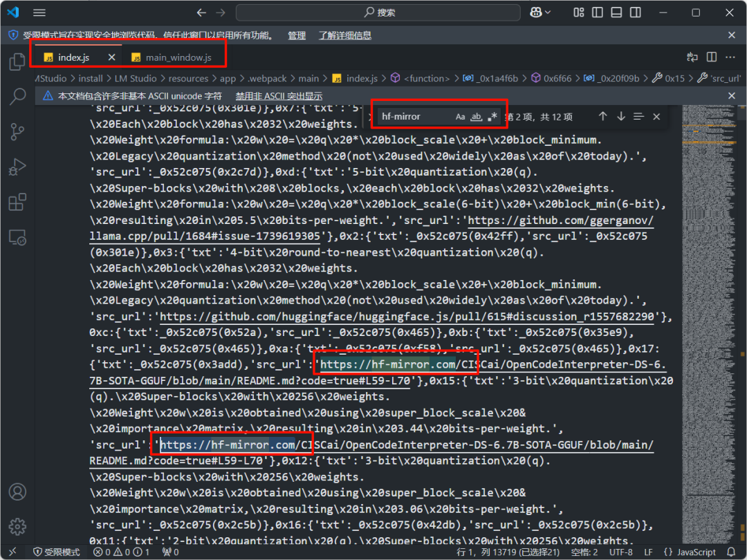Enable Match Case in the find widget
Viewport: 747px width, 560px height.
(460, 116)
